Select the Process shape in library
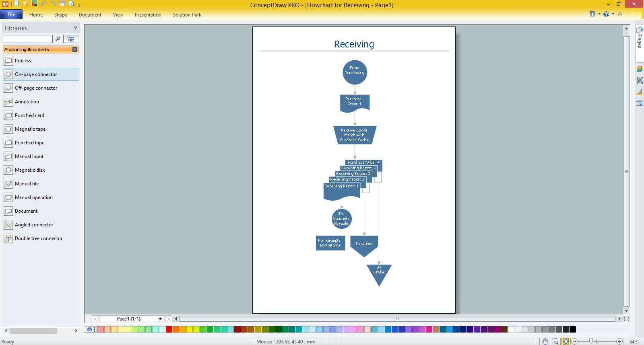Image resolution: width=644 pixels, height=345 pixels. click(41, 61)
